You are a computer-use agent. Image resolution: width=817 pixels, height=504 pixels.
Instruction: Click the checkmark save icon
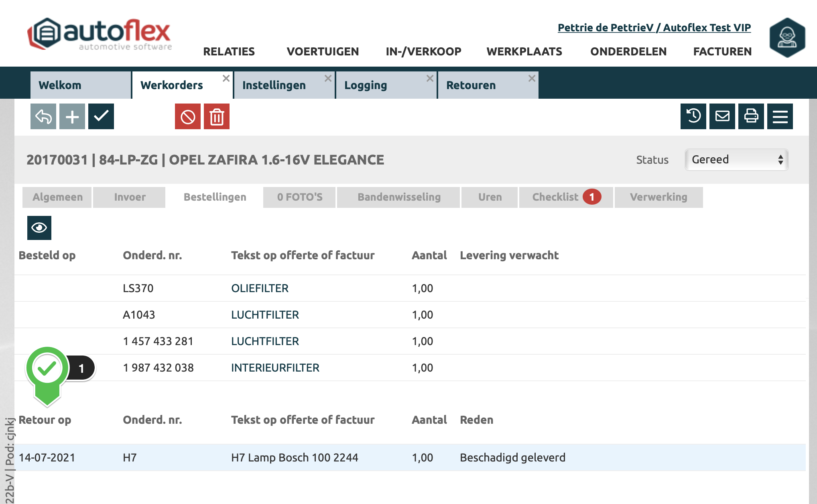point(101,116)
